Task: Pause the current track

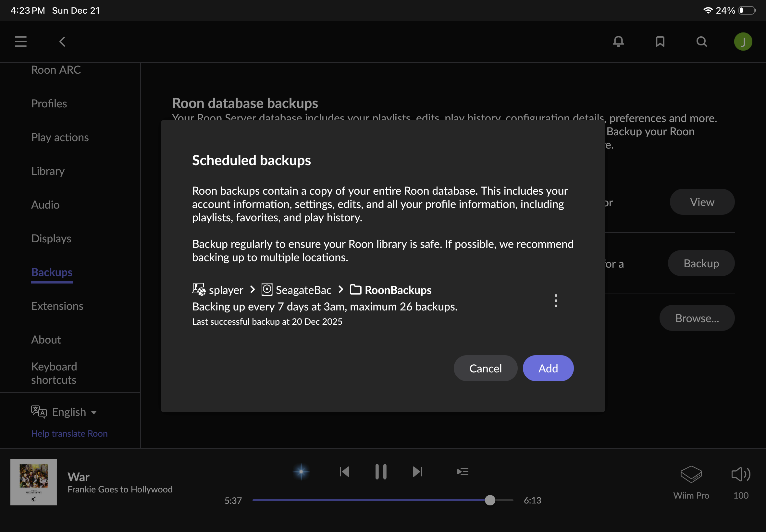Action: (x=380, y=472)
